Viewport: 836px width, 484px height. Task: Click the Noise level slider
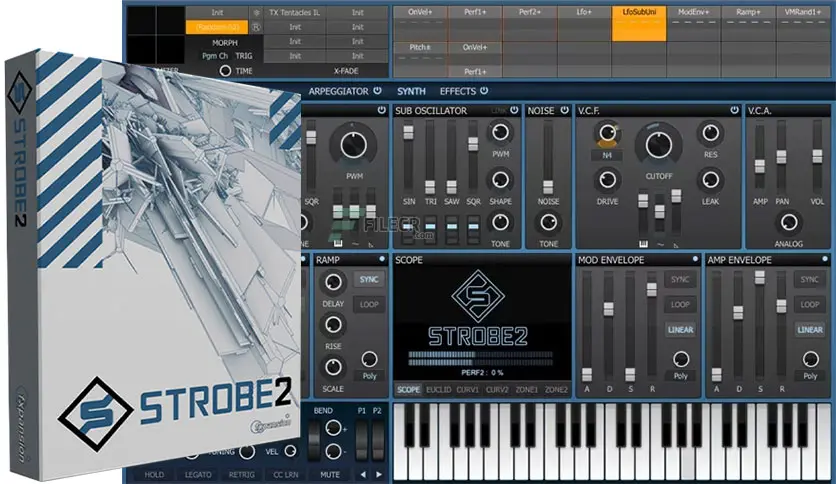point(548,186)
